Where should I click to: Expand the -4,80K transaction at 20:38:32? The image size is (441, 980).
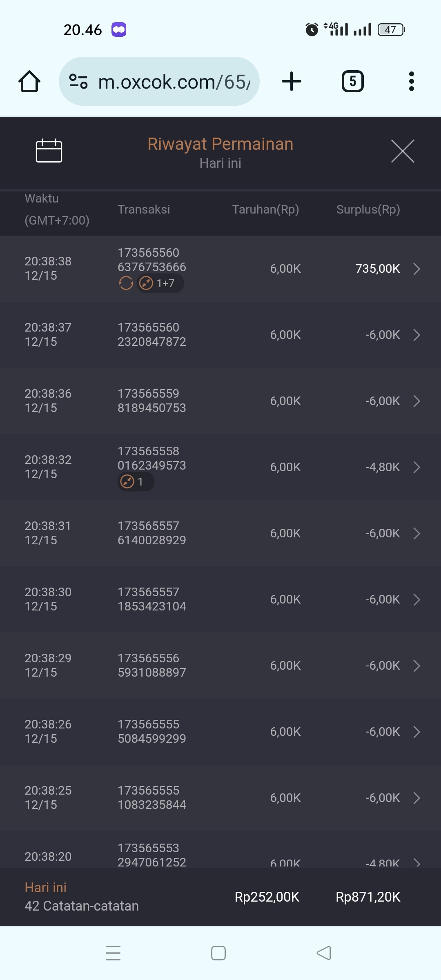pos(416,467)
